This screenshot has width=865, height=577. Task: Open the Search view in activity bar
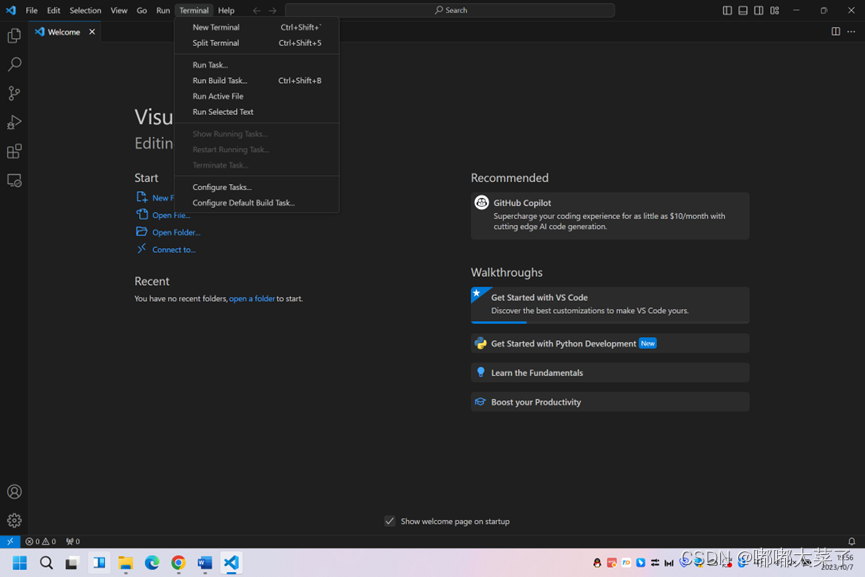tap(14, 64)
